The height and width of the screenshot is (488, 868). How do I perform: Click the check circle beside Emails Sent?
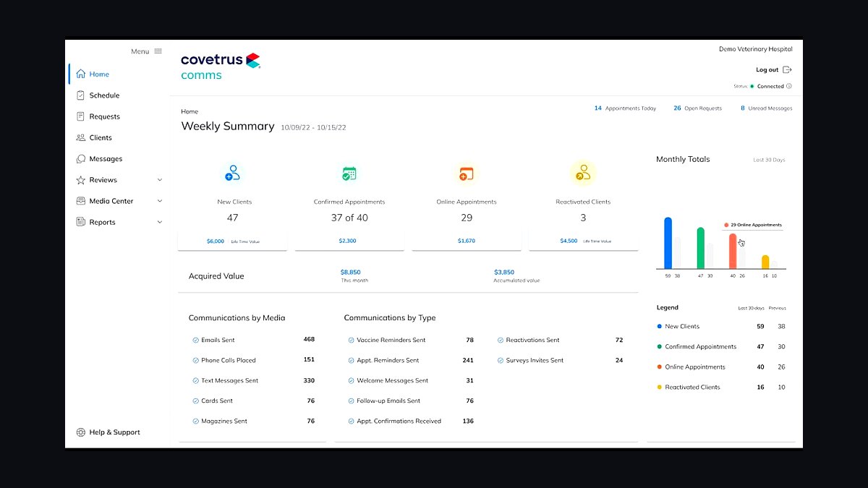(x=195, y=340)
